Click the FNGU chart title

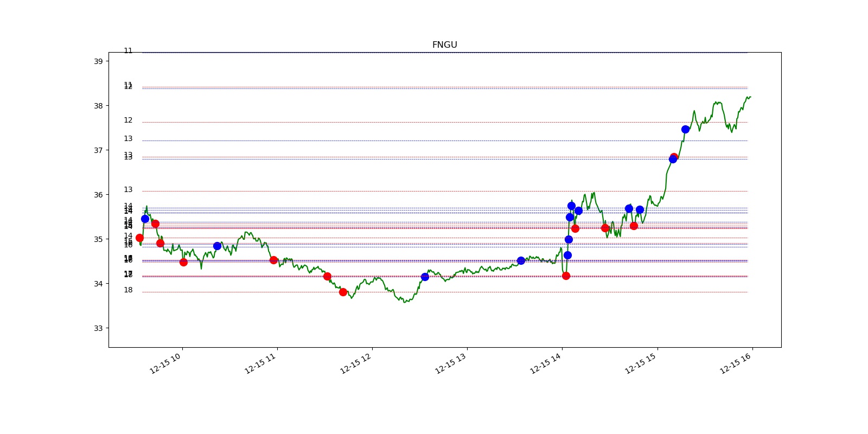pos(444,45)
